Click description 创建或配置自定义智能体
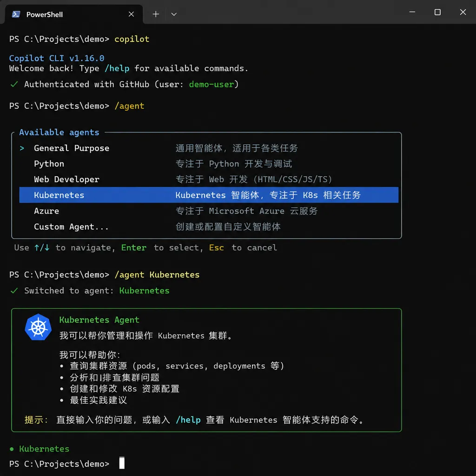Image resolution: width=476 pixels, height=476 pixels. 228,227
